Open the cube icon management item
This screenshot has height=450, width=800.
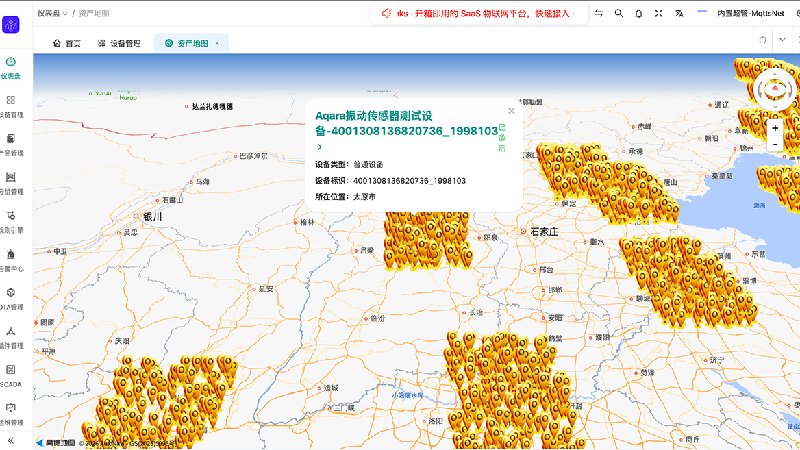click(11, 299)
